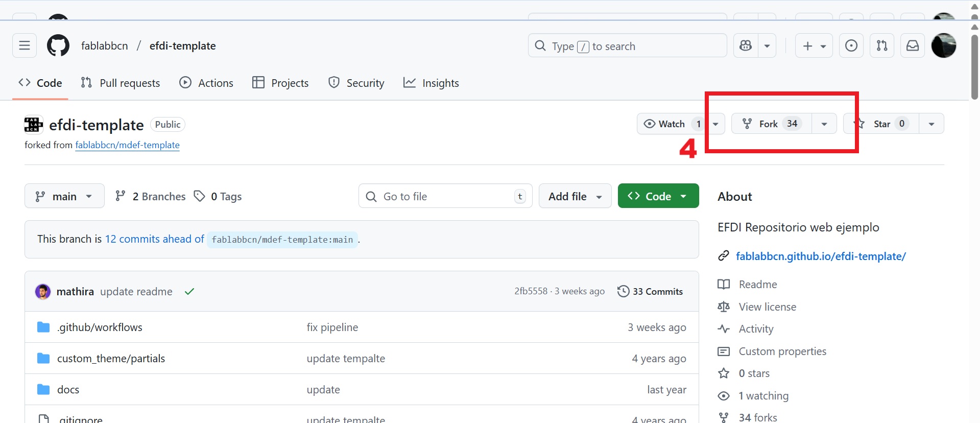980x423 pixels.
Task: Switch to the Actions tab
Action: pos(206,83)
